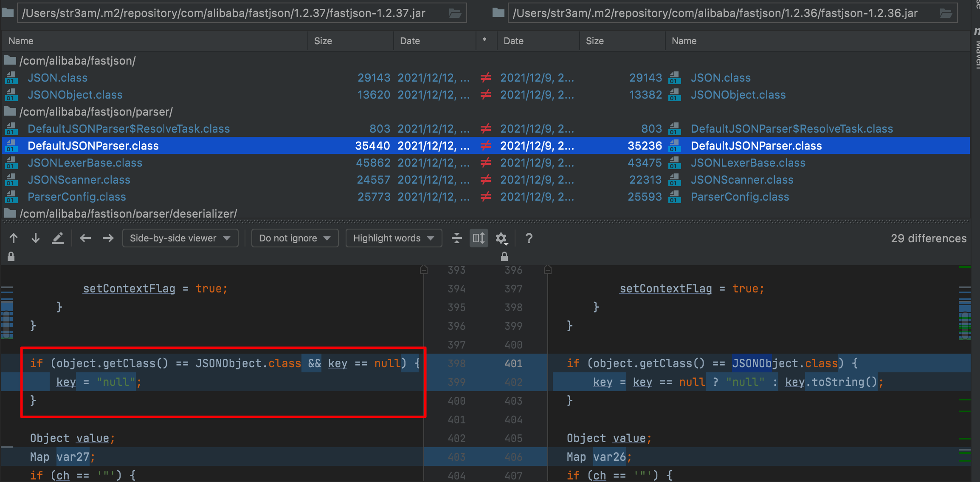Select left DefaultJSONParser.class row
The width and height of the screenshot is (980, 482).
[x=93, y=145]
